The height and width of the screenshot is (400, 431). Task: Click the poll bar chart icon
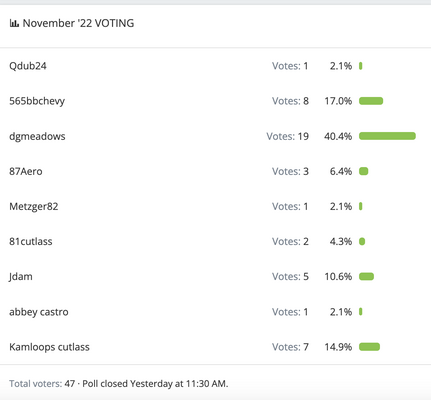pyautogui.click(x=14, y=23)
